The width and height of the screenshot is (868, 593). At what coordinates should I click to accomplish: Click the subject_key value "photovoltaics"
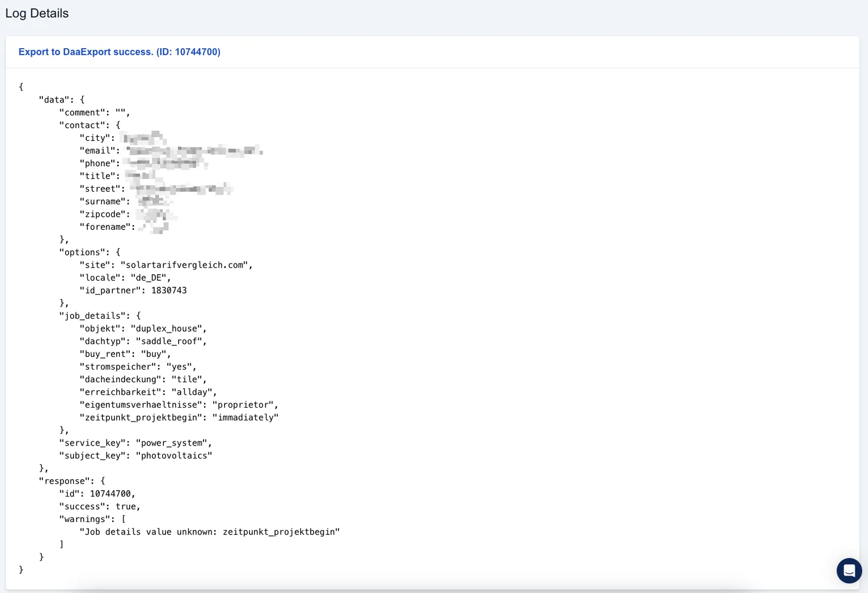[174, 456]
